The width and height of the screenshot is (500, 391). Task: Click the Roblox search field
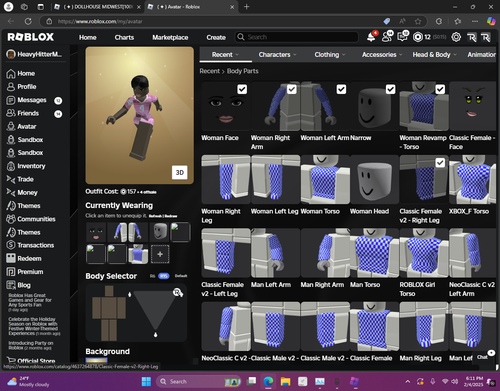(x=296, y=37)
